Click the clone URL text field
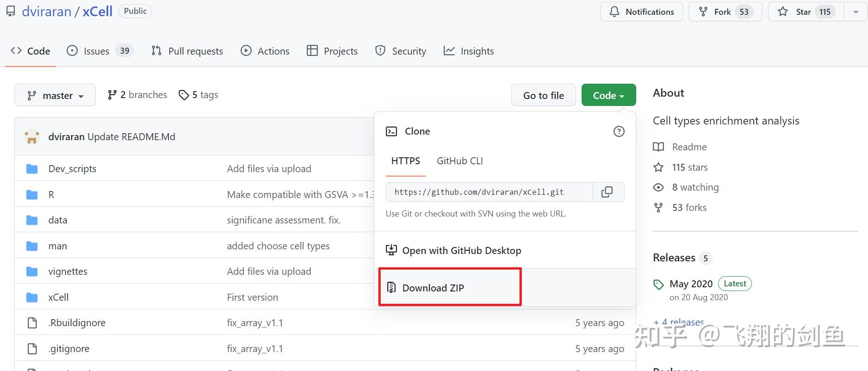The height and width of the screenshot is (371, 868). click(x=489, y=192)
